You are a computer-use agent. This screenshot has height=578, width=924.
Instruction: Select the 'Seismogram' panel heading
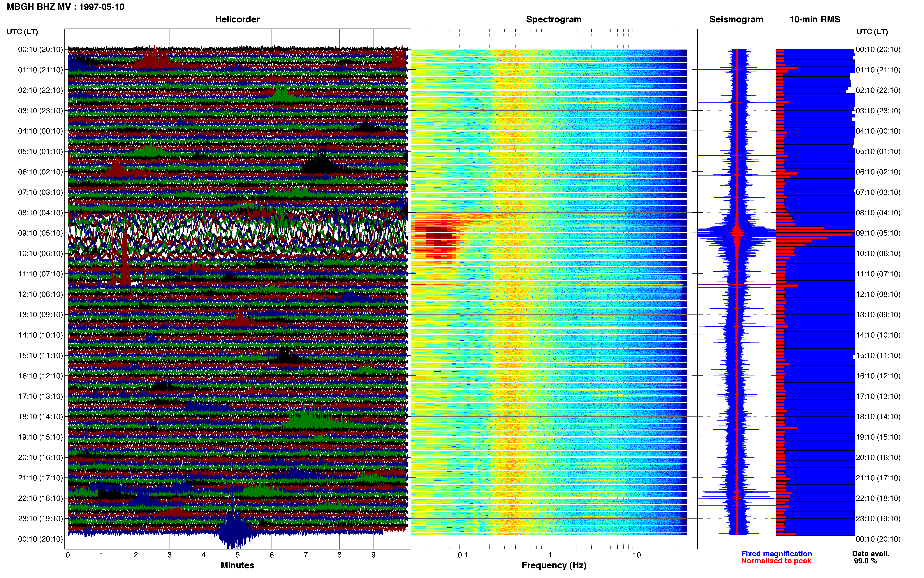(x=736, y=20)
